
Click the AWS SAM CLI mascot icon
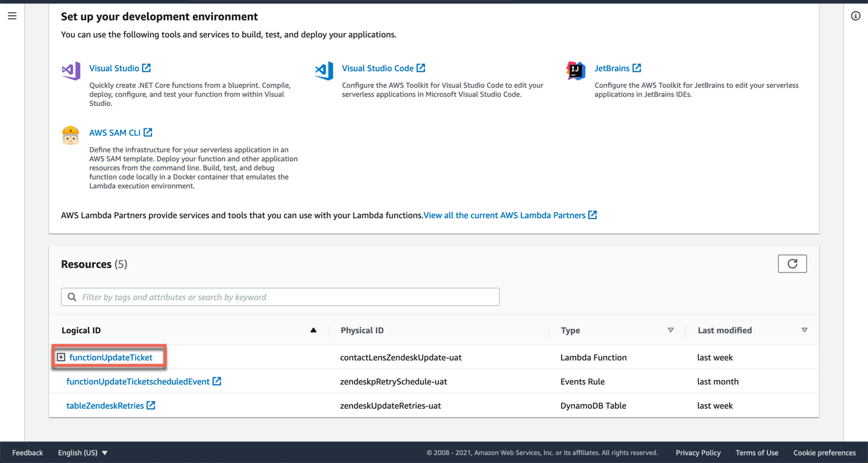[x=71, y=135]
